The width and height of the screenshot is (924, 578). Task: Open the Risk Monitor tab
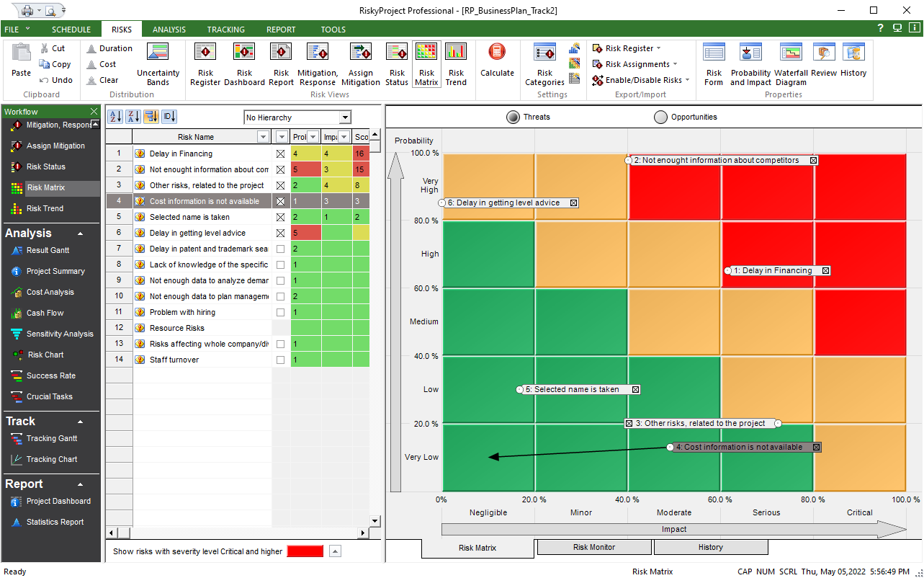593,547
